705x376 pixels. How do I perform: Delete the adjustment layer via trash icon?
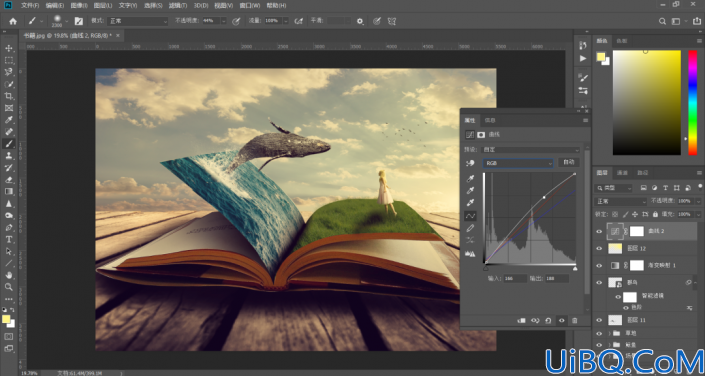pyautogui.click(x=574, y=321)
